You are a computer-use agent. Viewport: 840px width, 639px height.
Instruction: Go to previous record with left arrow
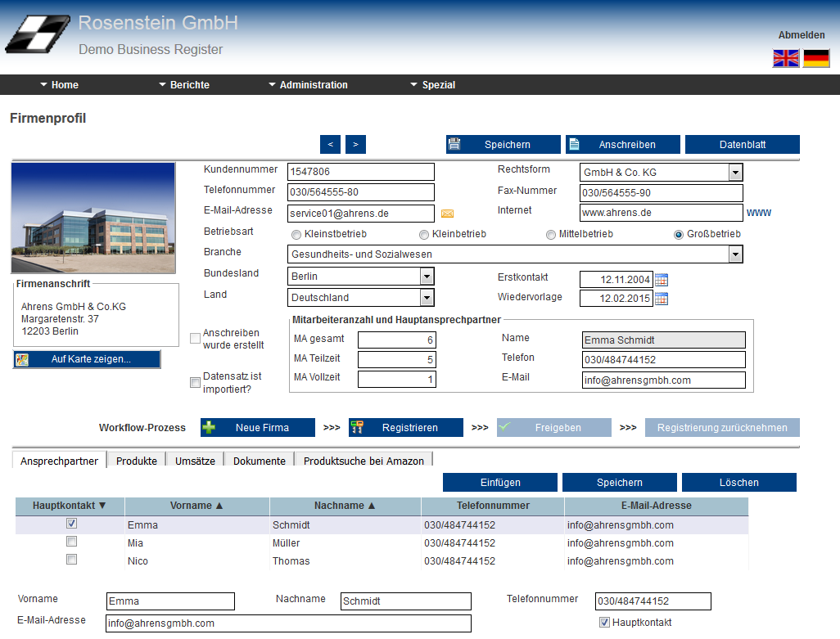pyautogui.click(x=330, y=145)
